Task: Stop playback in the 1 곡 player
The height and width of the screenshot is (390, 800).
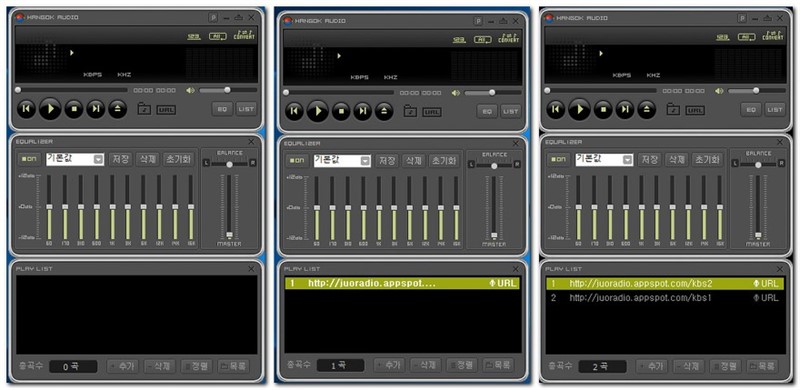Action: (341, 111)
